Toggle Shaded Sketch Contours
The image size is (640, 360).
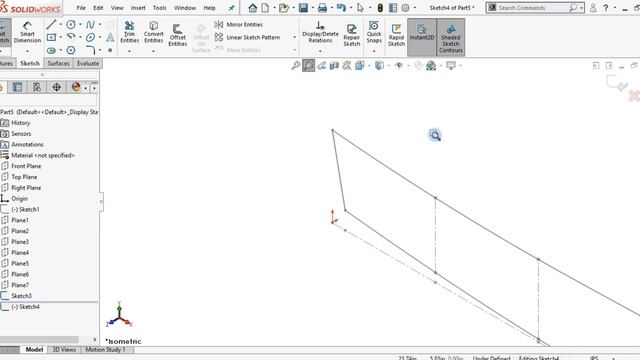click(x=451, y=37)
